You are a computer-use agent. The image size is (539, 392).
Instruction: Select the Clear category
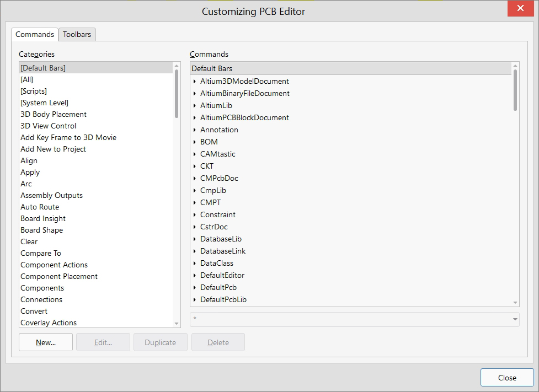click(x=96, y=242)
